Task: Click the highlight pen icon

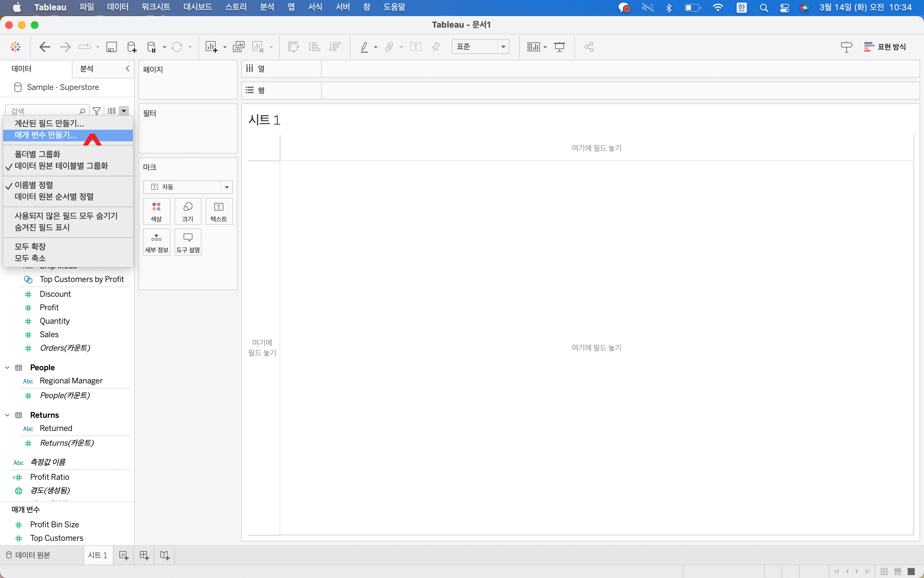Action: (x=364, y=47)
